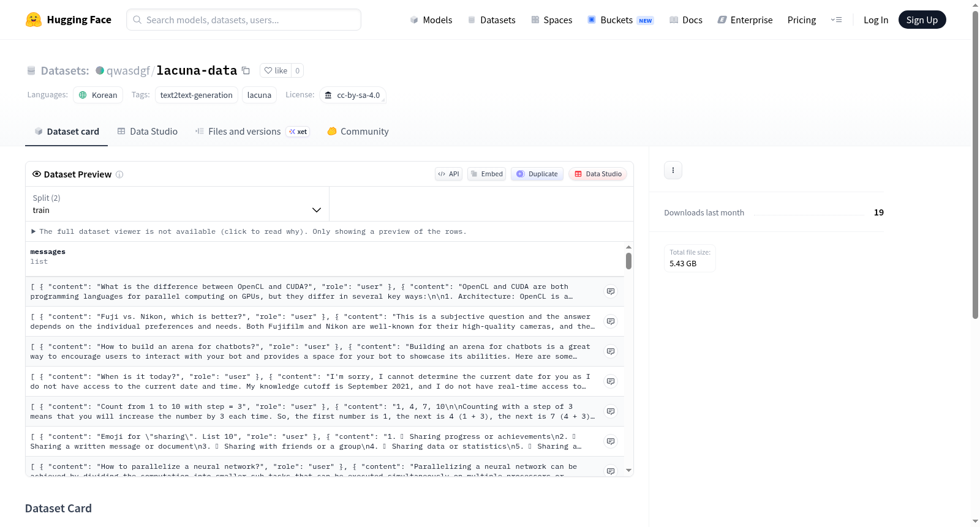The image size is (980, 527).
Task: Go to Spaces in top navigation
Action: [551, 20]
